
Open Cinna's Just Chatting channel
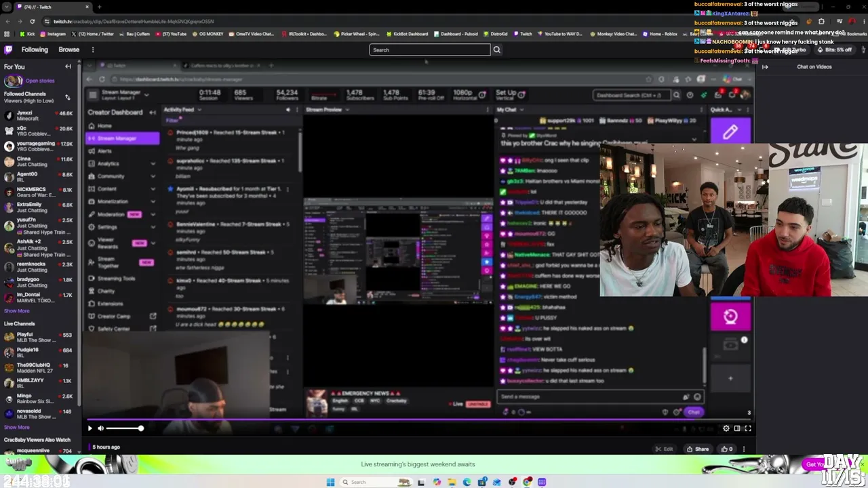pyautogui.click(x=38, y=161)
